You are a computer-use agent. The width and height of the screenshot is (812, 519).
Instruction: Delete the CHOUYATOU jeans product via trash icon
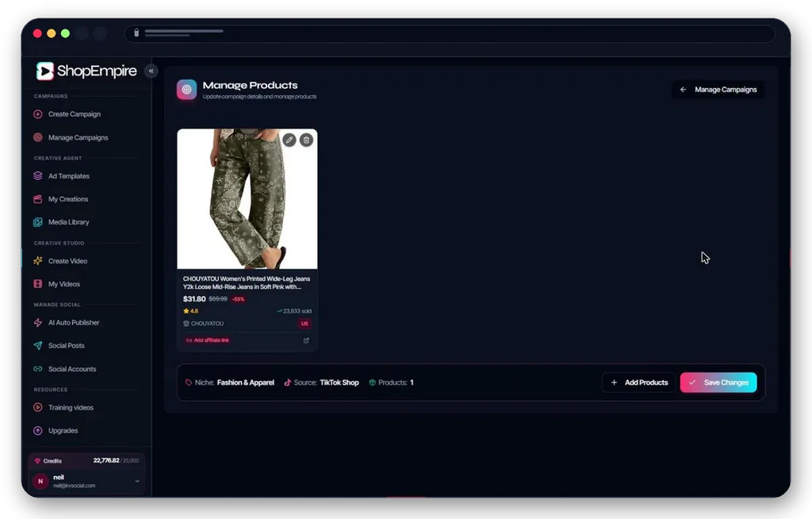point(307,140)
